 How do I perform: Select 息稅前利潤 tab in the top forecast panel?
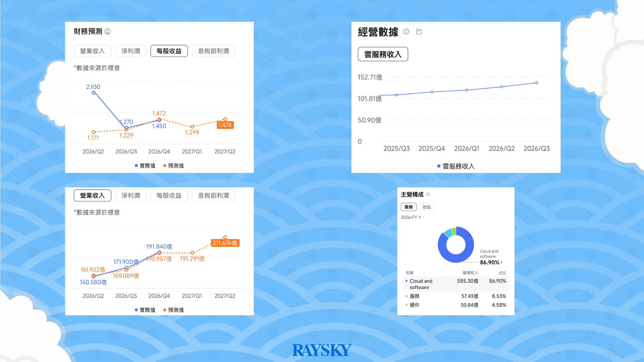[214, 51]
